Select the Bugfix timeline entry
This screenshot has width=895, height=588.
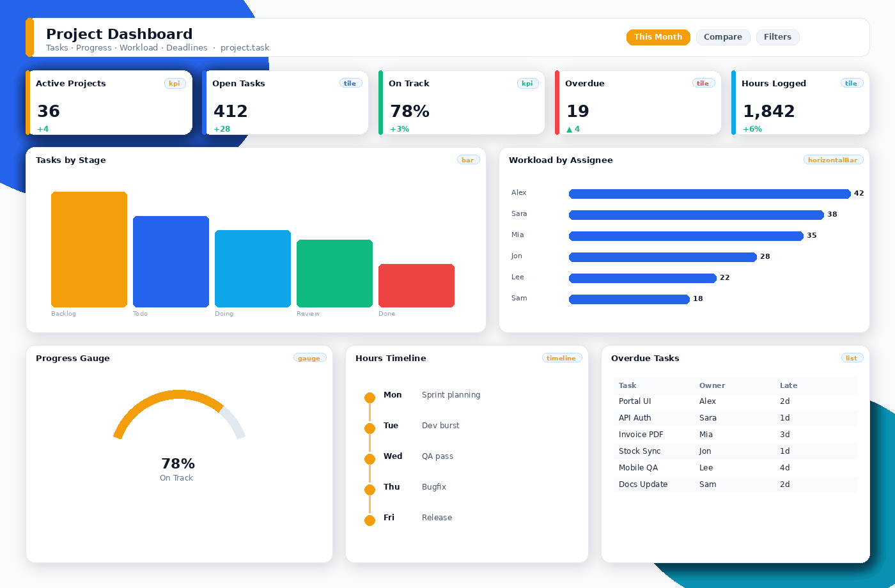point(434,487)
